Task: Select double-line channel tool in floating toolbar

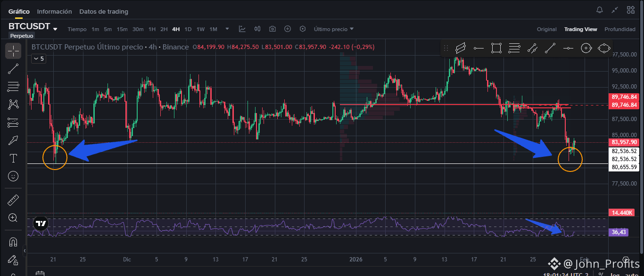Action: click(x=532, y=48)
